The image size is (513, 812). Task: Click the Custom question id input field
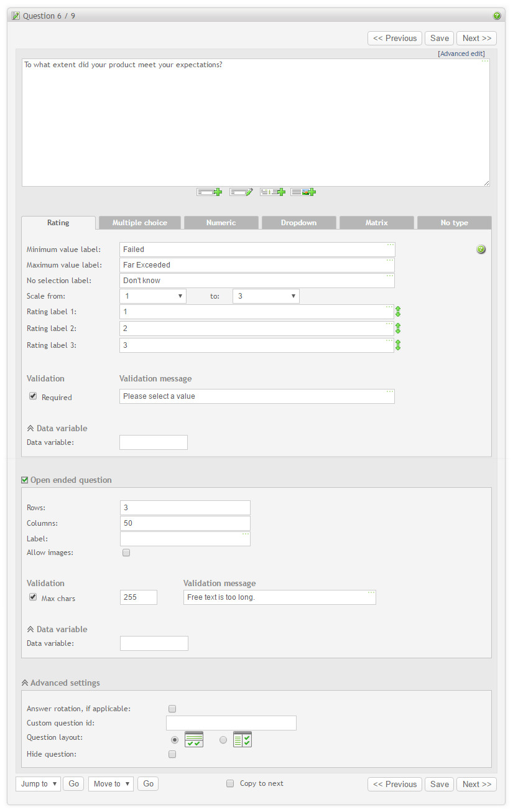231,723
